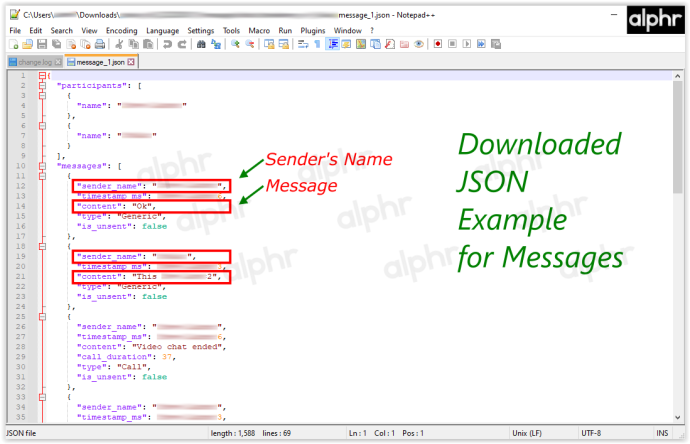Screen dimensions: 690x444
Task: Undo the last action with the Undo arrow
Action: [167, 44]
